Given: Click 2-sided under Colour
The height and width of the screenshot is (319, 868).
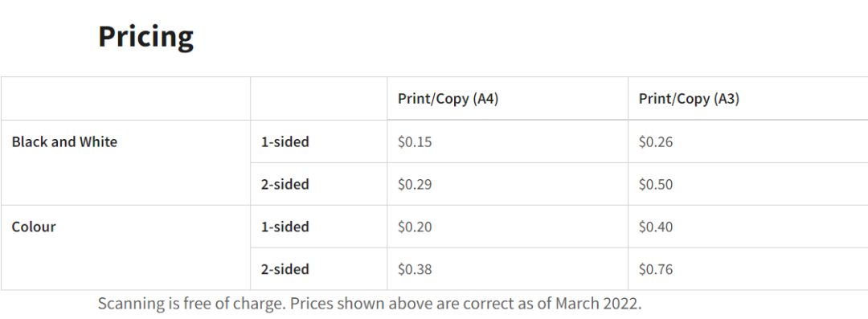Looking at the screenshot, I should [285, 269].
